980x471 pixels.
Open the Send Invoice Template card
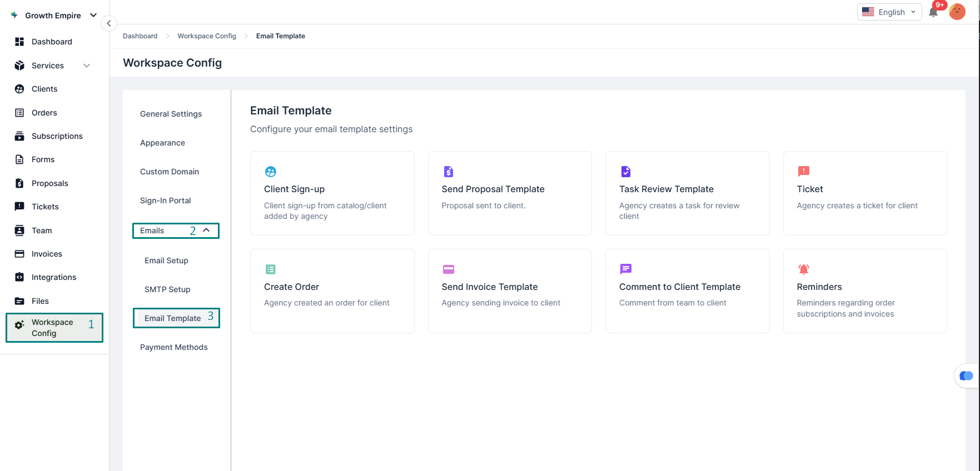click(509, 290)
